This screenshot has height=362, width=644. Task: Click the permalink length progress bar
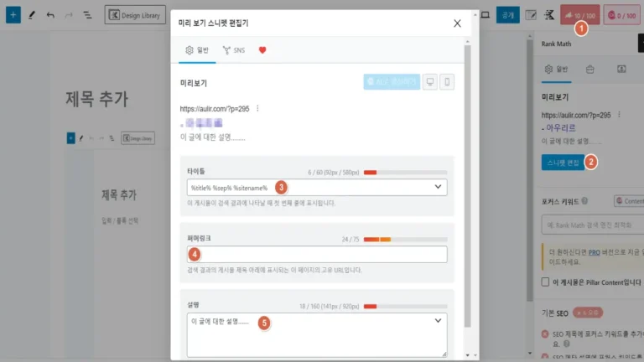pyautogui.click(x=405, y=240)
